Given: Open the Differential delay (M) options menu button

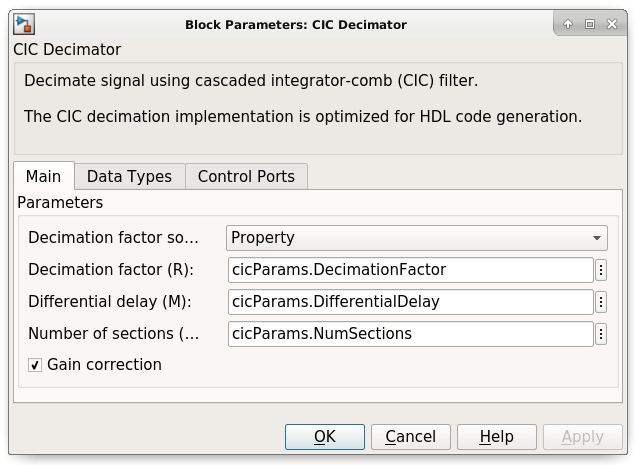Looking at the screenshot, I should click(601, 302).
